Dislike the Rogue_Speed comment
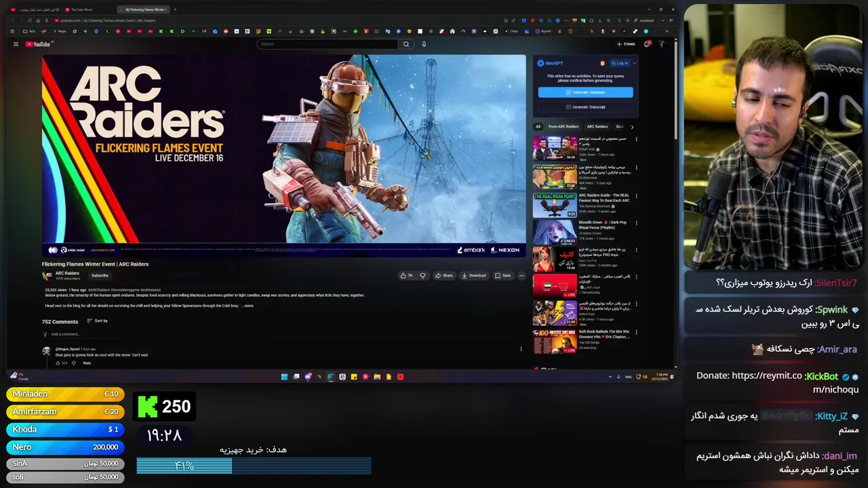This screenshot has width=868, height=488. tap(73, 363)
